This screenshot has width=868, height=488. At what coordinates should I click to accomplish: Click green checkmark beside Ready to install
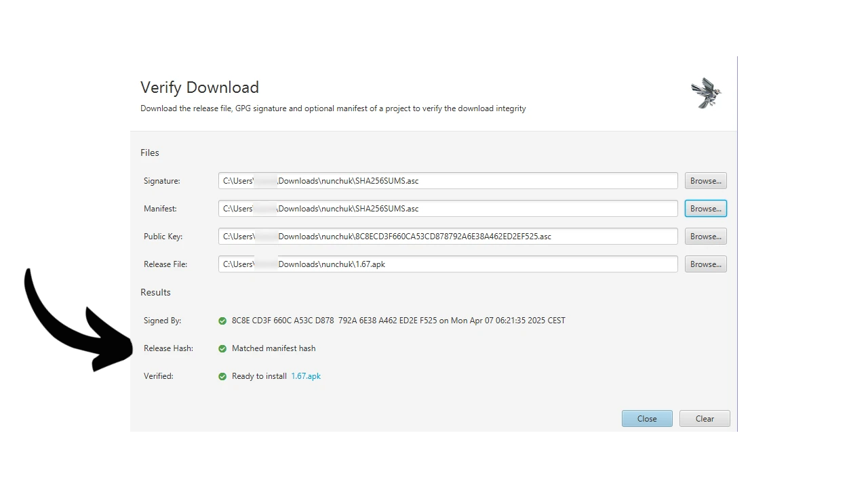click(222, 376)
